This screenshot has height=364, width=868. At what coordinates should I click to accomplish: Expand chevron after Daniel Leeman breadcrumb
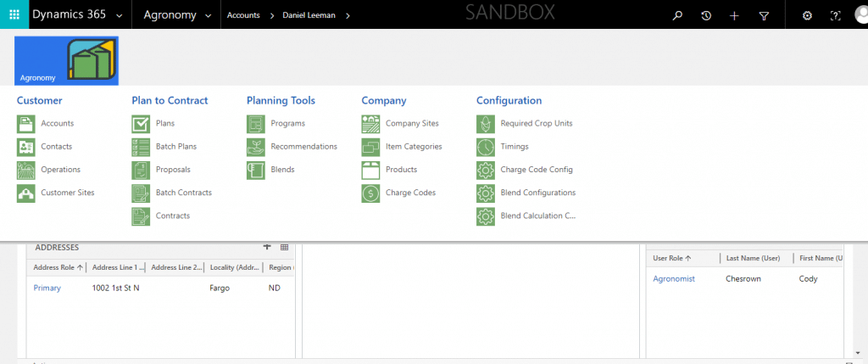pyautogui.click(x=348, y=16)
